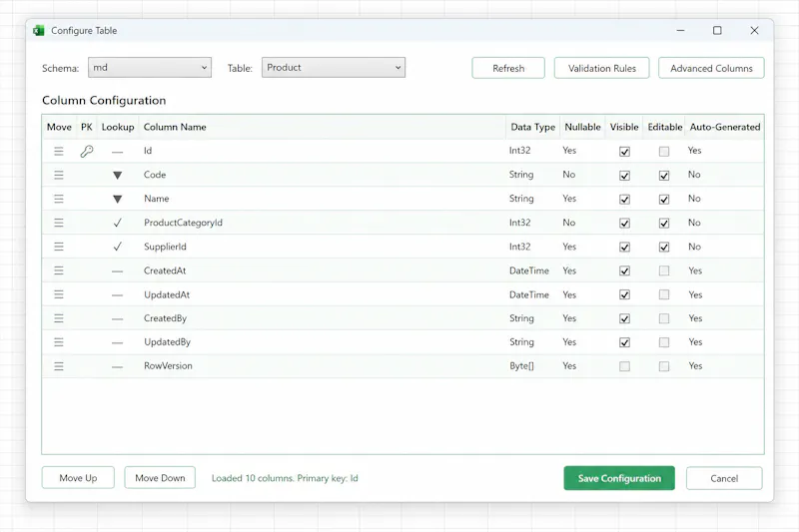799x532 pixels.
Task: Open Advanced Columns
Action: click(711, 68)
